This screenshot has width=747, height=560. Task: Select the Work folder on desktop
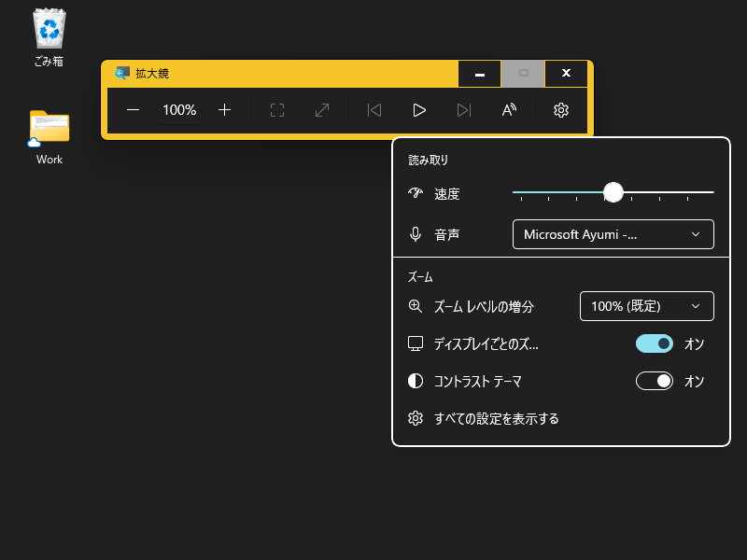pos(49,137)
